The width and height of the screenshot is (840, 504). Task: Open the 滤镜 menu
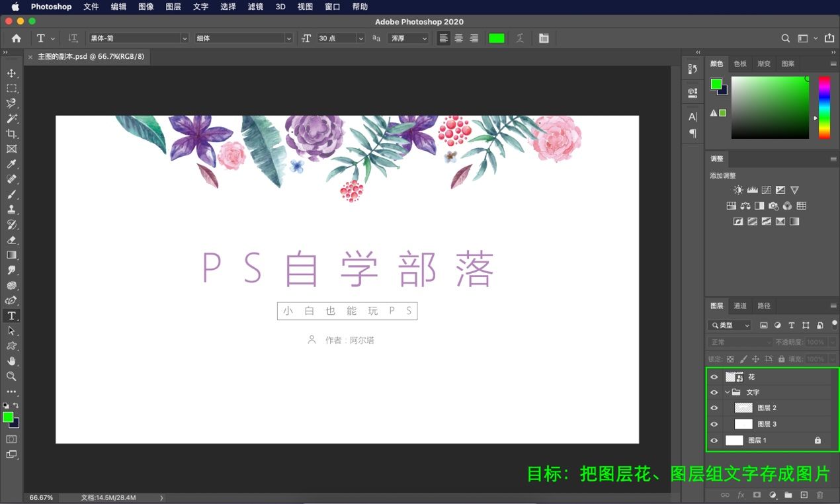coord(255,7)
